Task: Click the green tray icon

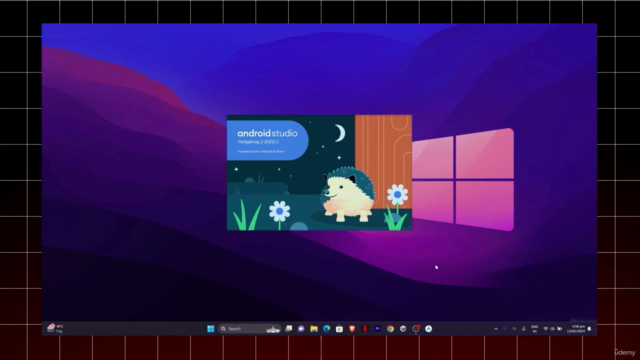Action: [514, 329]
